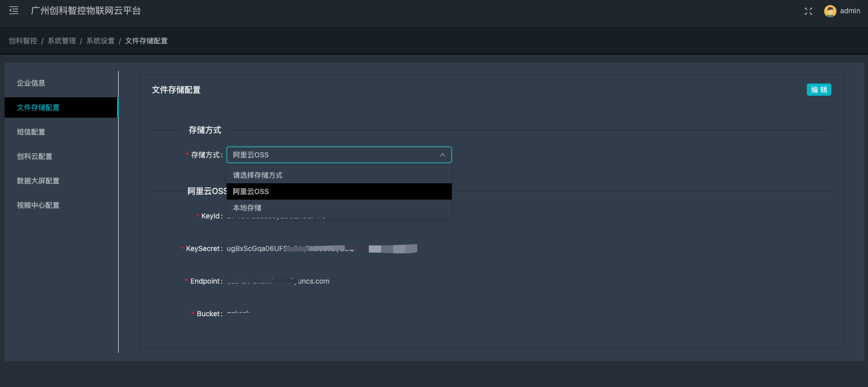Click the 系统设置 breadcrumb
868x387 pixels.
(100, 41)
